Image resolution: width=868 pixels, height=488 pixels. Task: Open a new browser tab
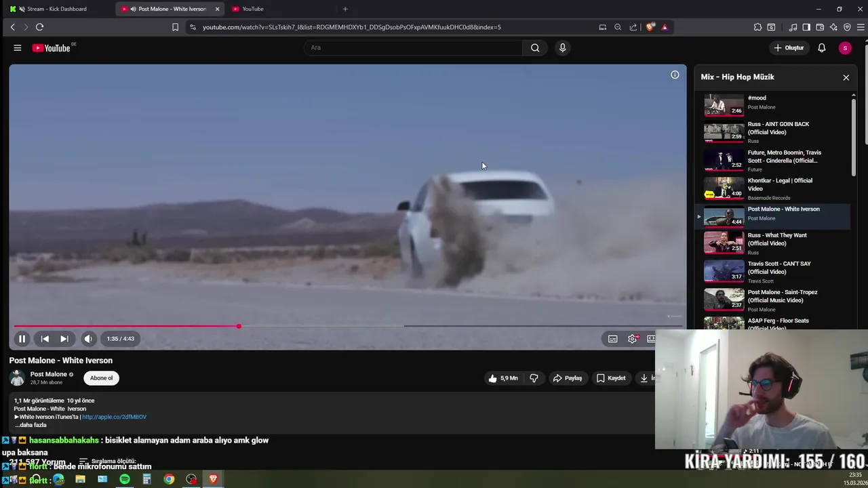point(345,9)
